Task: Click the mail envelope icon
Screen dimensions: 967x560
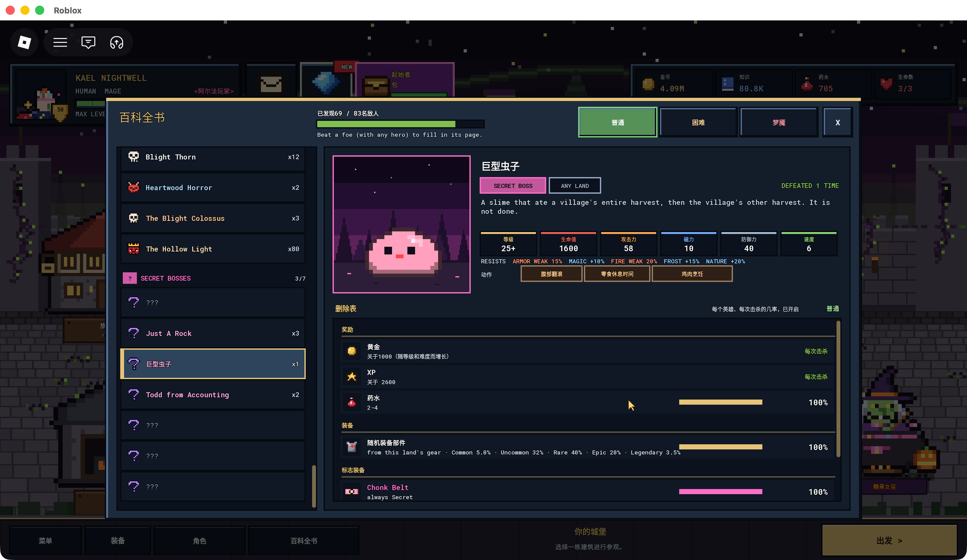Action: coord(271,84)
